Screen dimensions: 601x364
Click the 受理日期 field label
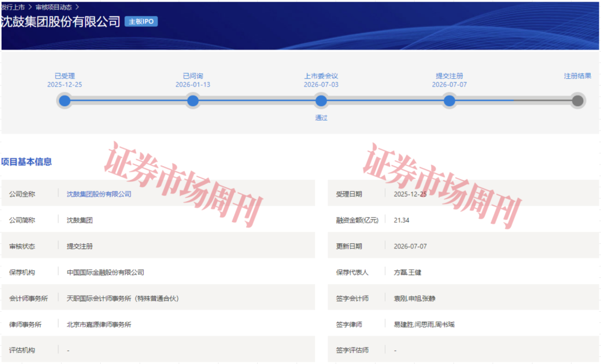tap(349, 194)
